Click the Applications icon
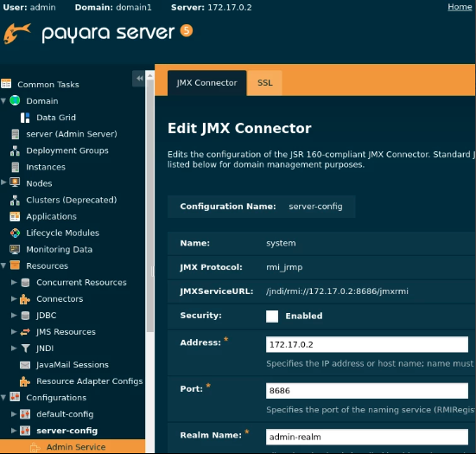 pyautogui.click(x=15, y=216)
